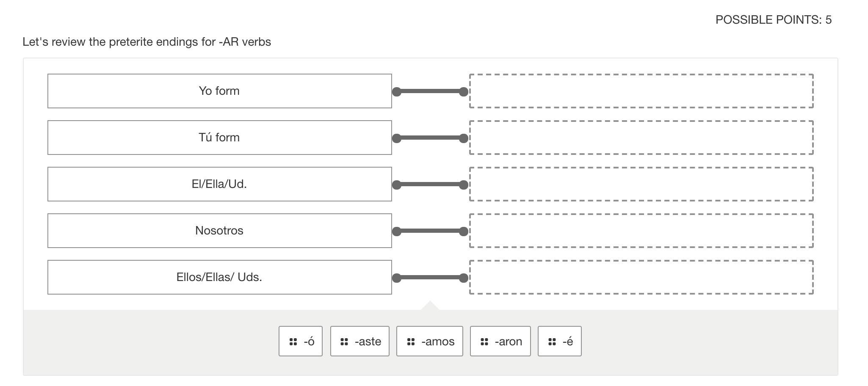This screenshot has width=868, height=386.
Task: Click the drag handle icon on -aste tile
Action: click(x=344, y=342)
